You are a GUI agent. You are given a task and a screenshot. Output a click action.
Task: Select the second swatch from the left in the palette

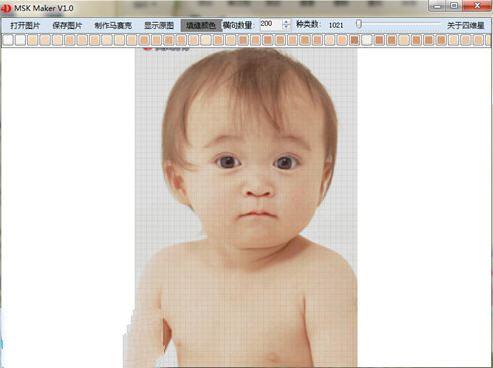pos(20,40)
